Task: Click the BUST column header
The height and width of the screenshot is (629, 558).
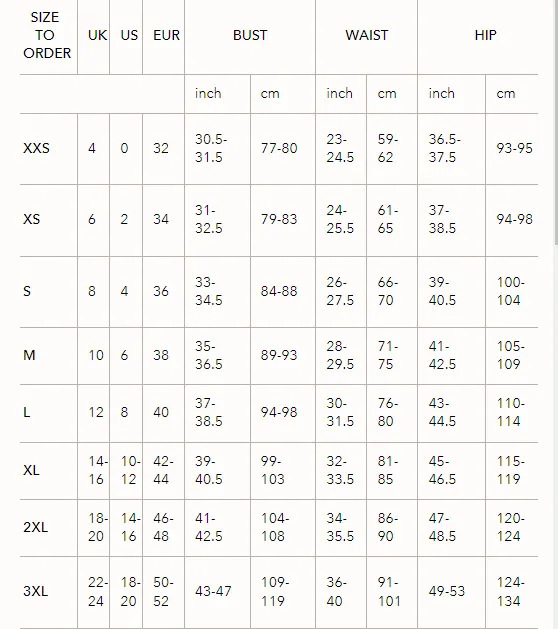Action: (x=250, y=35)
